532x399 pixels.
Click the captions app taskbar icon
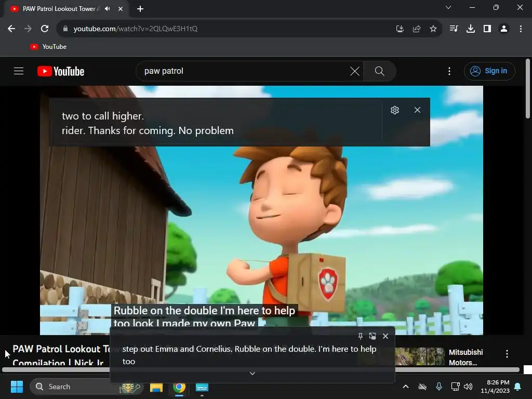click(202, 387)
